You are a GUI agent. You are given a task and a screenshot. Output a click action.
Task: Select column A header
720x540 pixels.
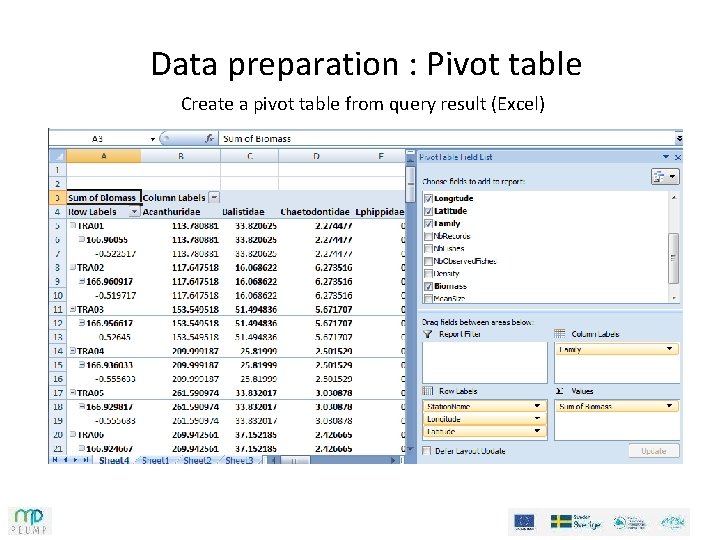(104, 156)
